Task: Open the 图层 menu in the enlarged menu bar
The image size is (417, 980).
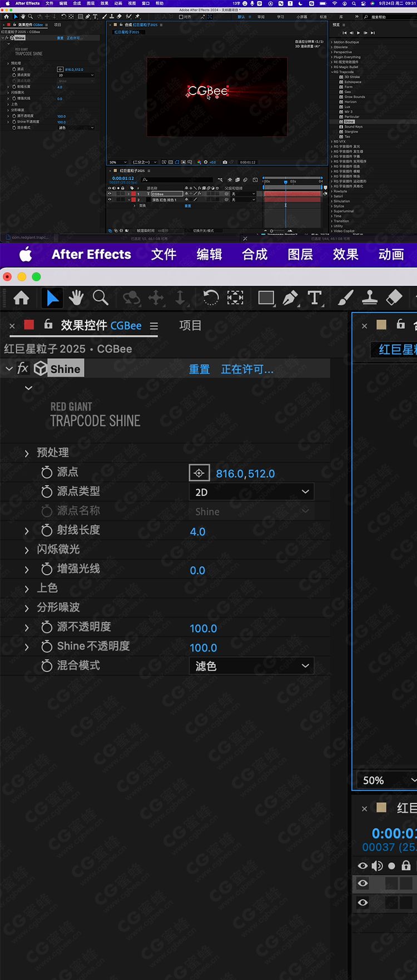Action: 300,254
